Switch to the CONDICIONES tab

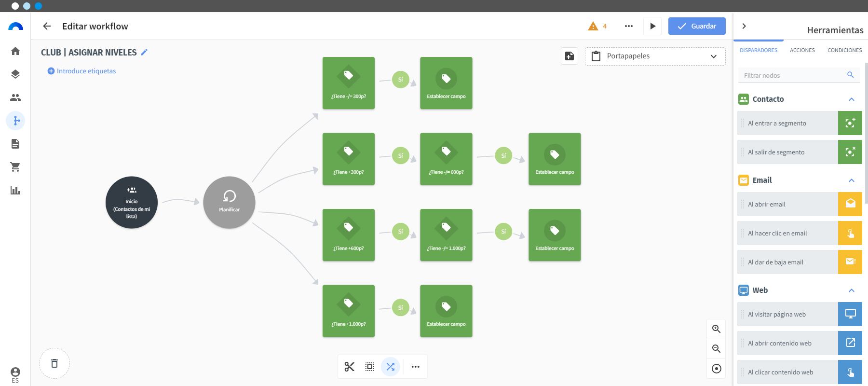(845, 50)
